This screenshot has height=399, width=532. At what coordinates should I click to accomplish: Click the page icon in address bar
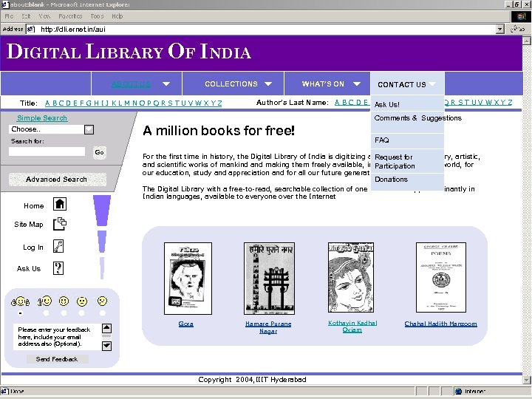click(31, 29)
